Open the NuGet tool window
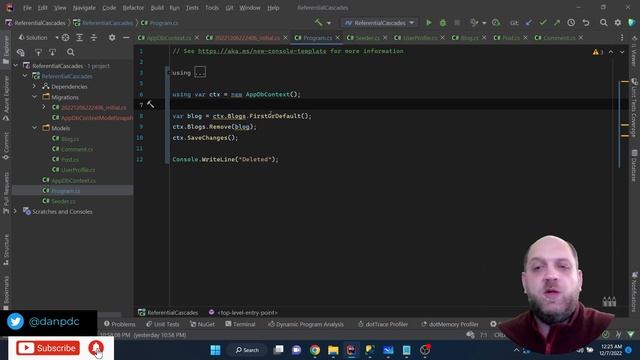 point(202,324)
